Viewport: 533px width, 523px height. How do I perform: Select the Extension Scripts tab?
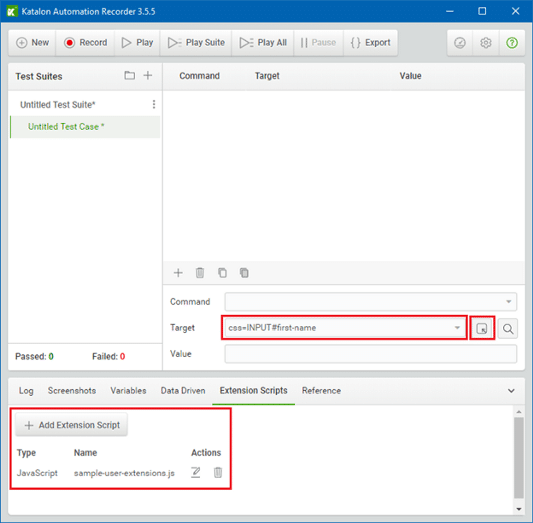point(254,391)
